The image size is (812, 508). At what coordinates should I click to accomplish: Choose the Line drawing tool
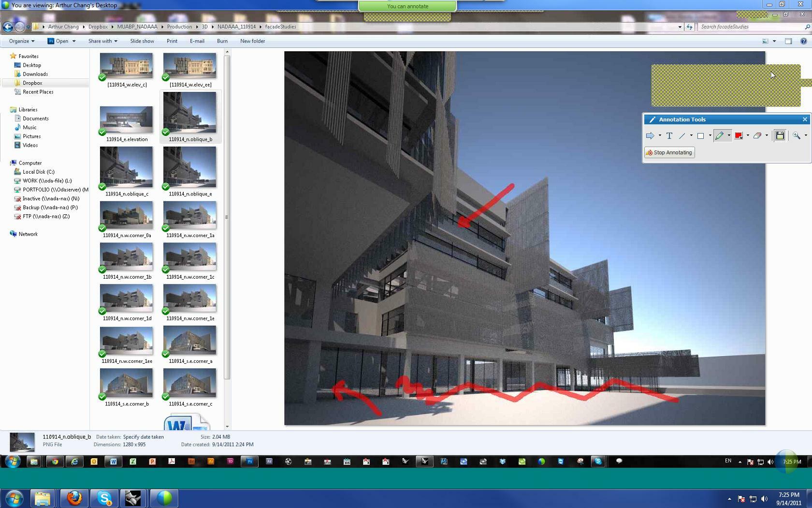682,136
